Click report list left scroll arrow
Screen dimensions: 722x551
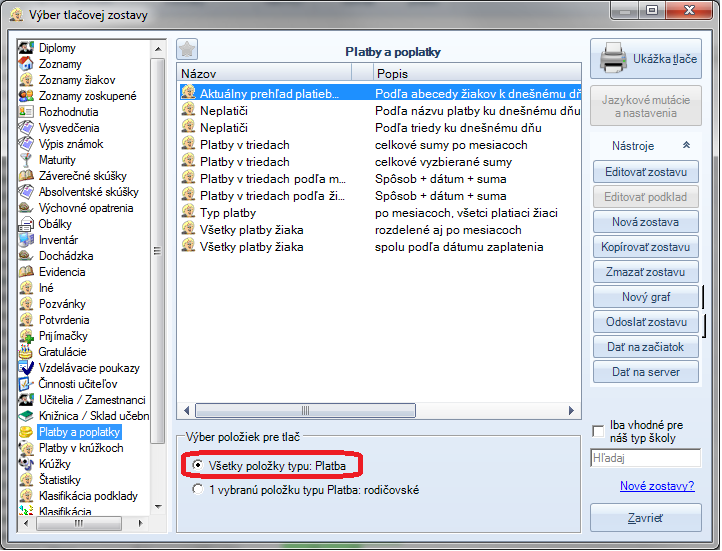tap(186, 410)
